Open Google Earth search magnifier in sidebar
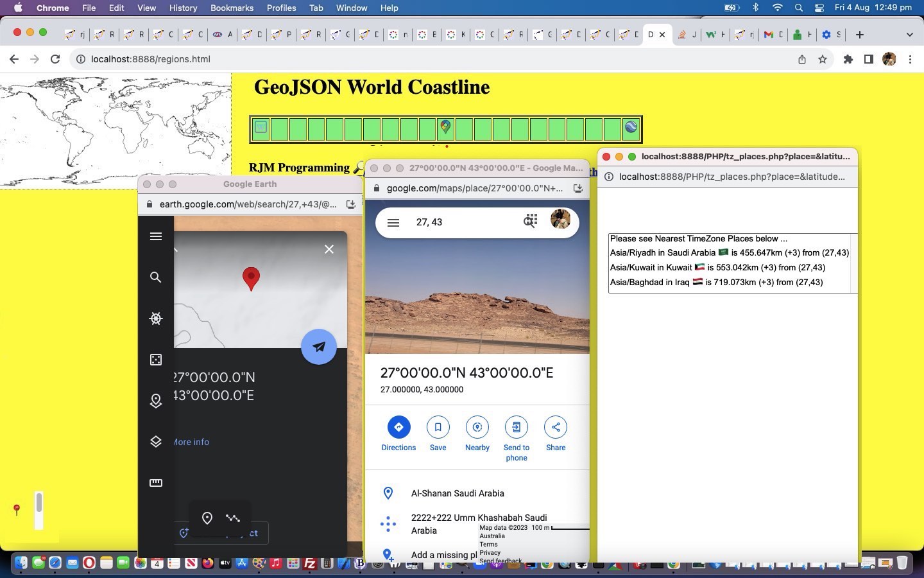Image resolution: width=924 pixels, height=578 pixels. pos(155,277)
